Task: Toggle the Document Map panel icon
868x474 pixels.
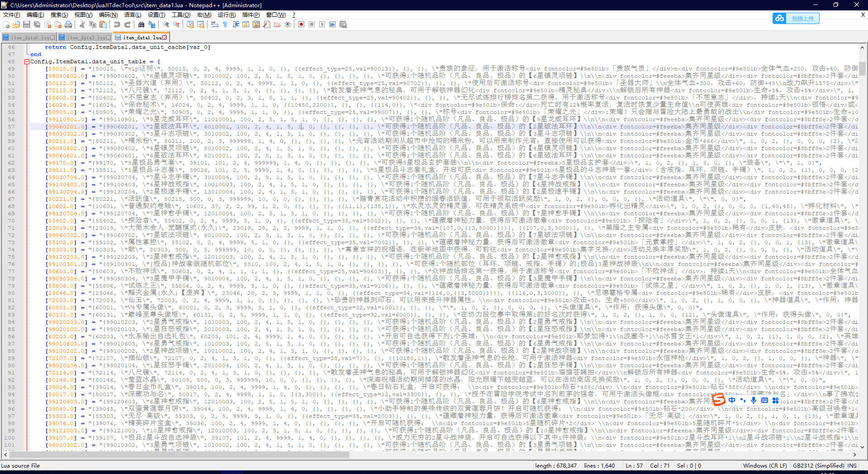Action: 256,24
